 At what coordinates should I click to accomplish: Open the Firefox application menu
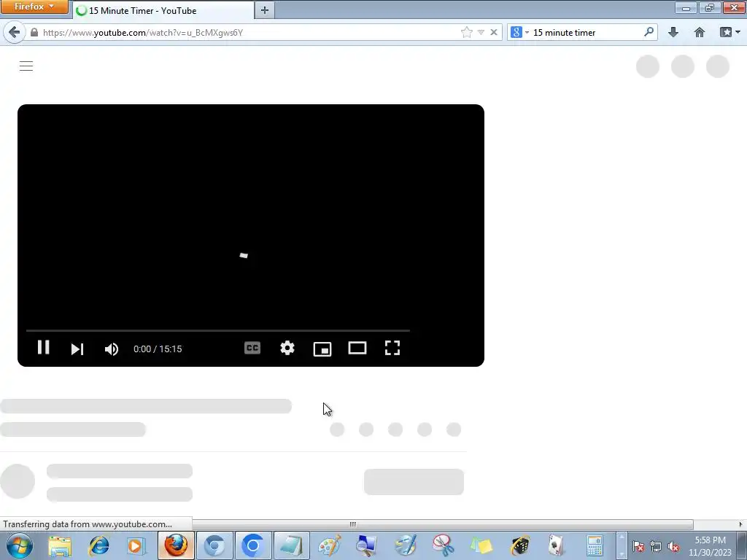pyautogui.click(x=34, y=7)
